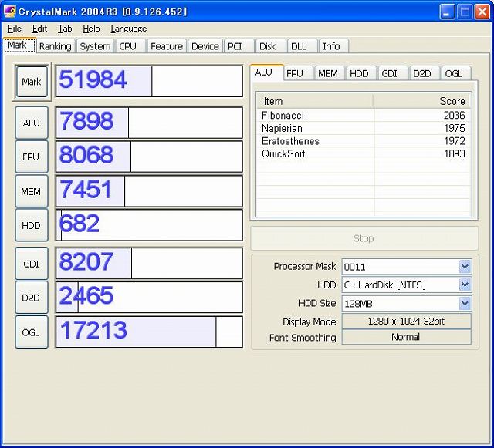
Task: Click the Score column header
Action: [421, 101]
